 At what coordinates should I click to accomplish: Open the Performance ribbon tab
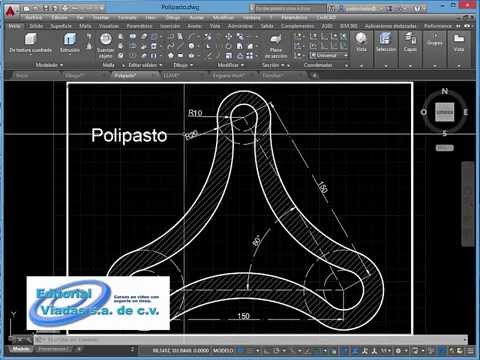(x=437, y=26)
